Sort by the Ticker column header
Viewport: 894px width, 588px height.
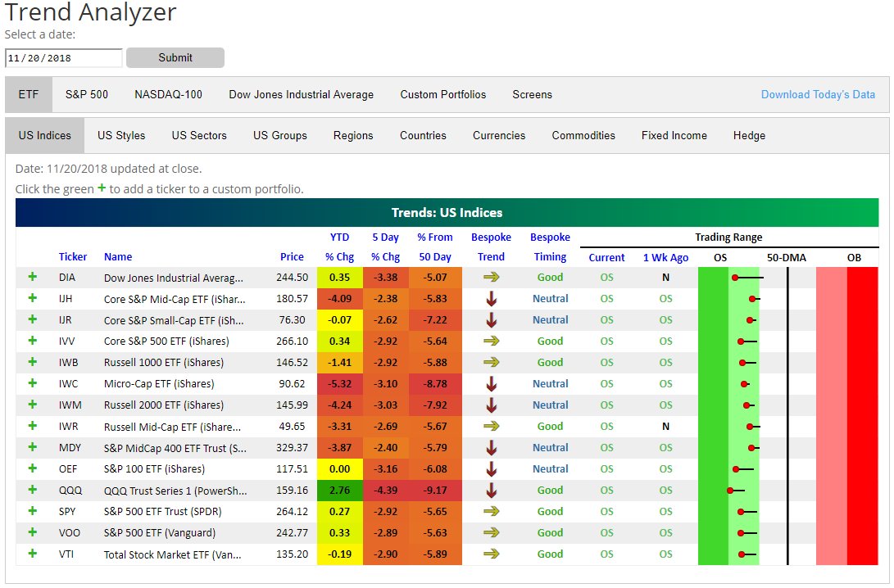(72, 257)
